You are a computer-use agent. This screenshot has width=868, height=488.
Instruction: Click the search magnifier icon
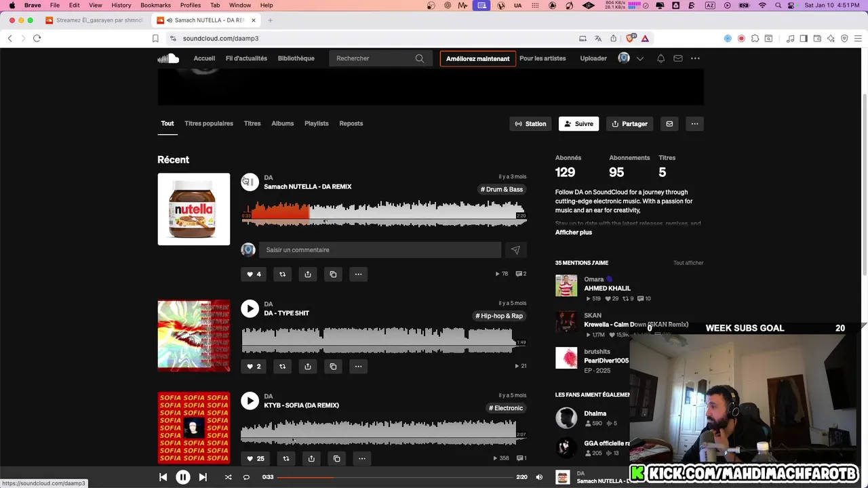[420, 58]
